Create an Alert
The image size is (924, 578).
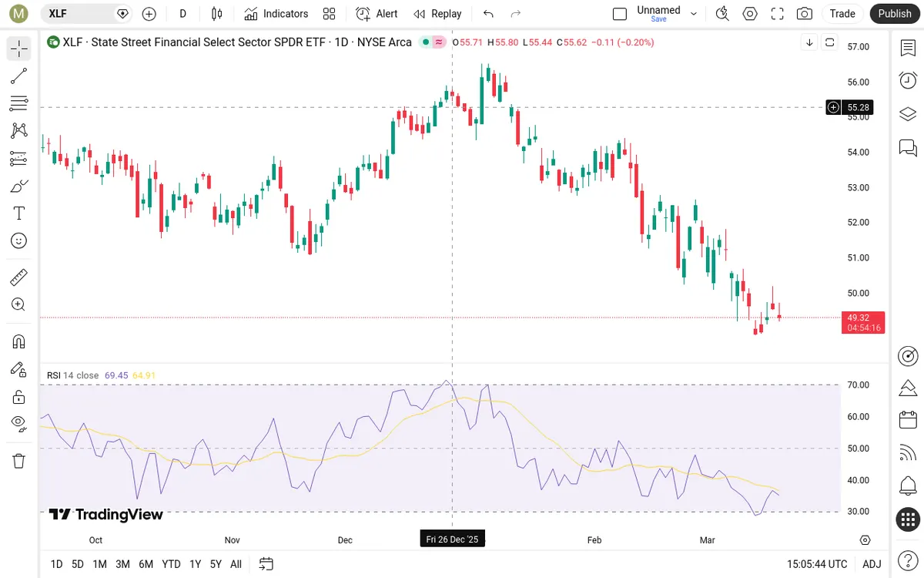point(377,14)
